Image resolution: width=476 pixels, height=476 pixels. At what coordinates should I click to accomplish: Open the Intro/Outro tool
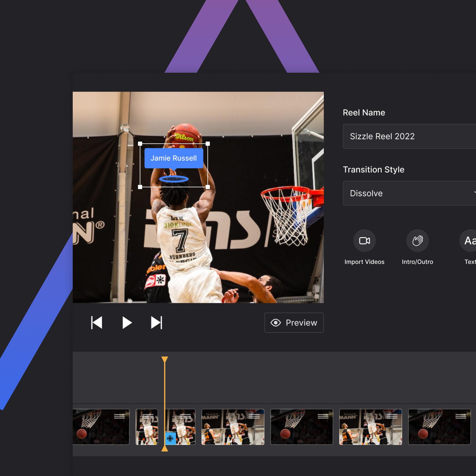click(417, 241)
